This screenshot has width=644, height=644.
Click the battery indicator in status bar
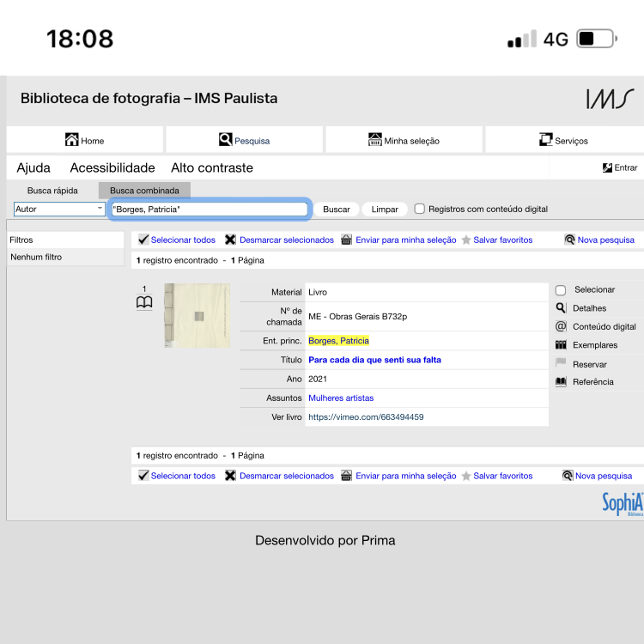pos(597,39)
